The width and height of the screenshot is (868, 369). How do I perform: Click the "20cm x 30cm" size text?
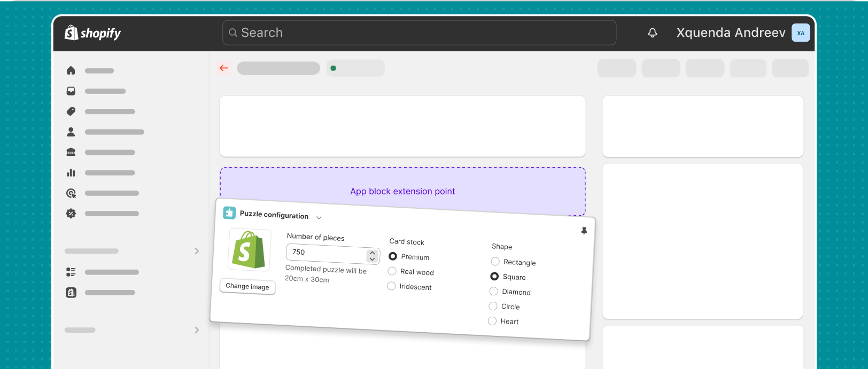click(x=307, y=279)
